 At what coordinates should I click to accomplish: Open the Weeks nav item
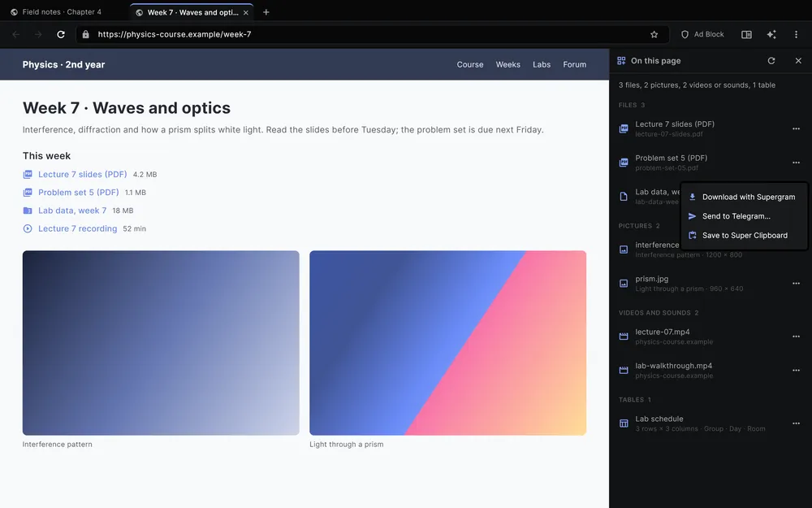(x=508, y=65)
